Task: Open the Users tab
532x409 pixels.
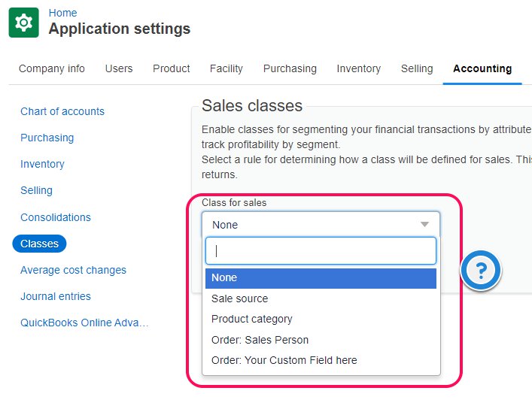Action: tap(119, 68)
